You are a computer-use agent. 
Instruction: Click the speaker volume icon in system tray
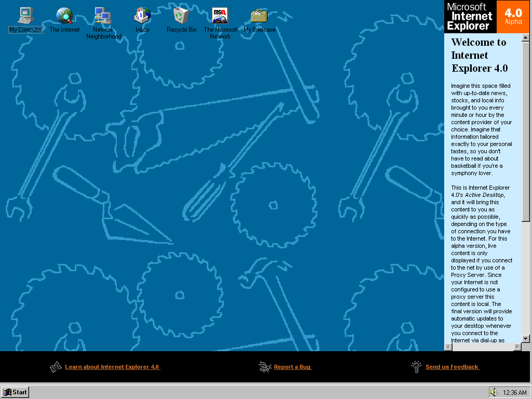pyautogui.click(x=494, y=392)
